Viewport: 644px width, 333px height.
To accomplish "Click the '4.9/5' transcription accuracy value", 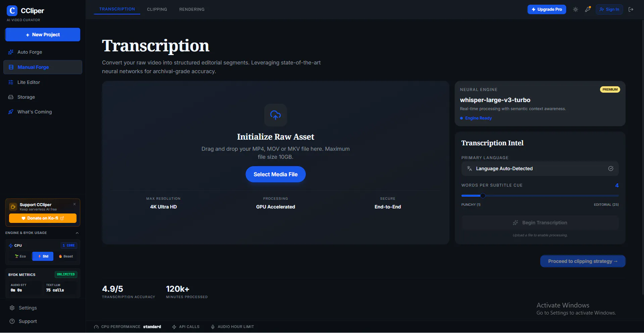I will [112, 289].
